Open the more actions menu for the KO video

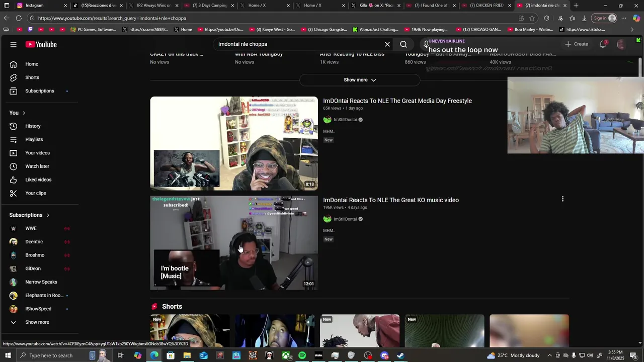[562, 199]
